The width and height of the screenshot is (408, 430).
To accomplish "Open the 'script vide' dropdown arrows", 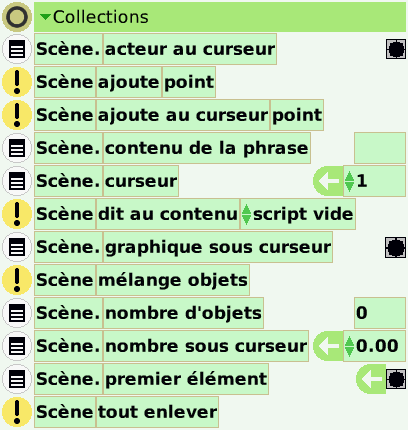I will click(246, 214).
